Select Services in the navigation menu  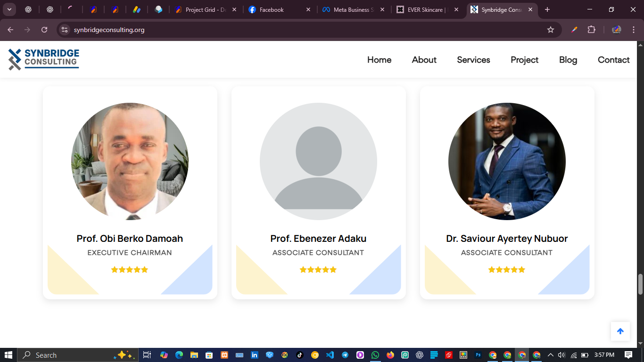tap(473, 60)
